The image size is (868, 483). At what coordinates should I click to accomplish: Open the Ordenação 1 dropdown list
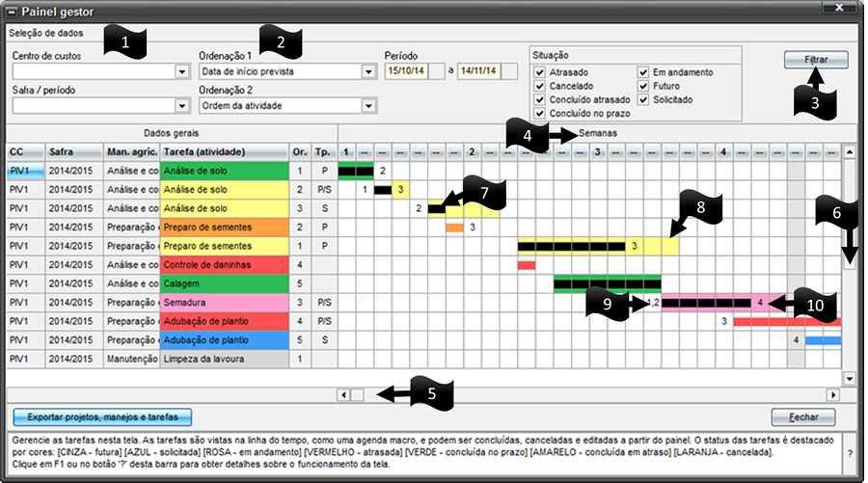point(367,71)
